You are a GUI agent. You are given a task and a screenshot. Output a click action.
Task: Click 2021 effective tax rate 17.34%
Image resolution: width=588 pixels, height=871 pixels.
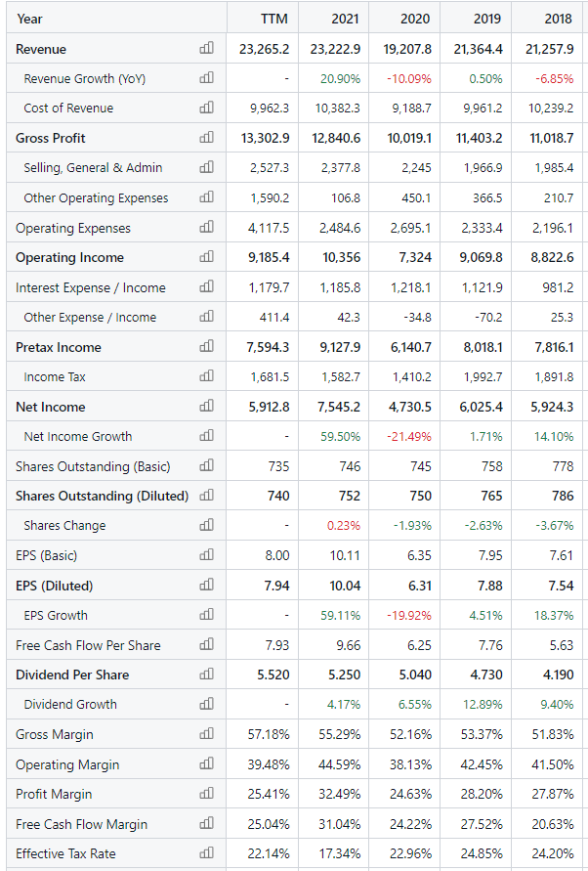pos(340,853)
